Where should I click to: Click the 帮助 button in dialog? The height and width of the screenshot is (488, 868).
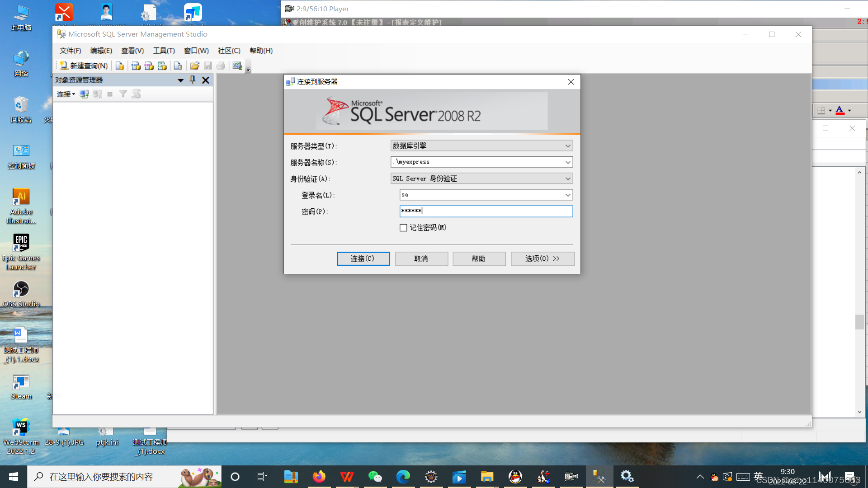pos(479,259)
